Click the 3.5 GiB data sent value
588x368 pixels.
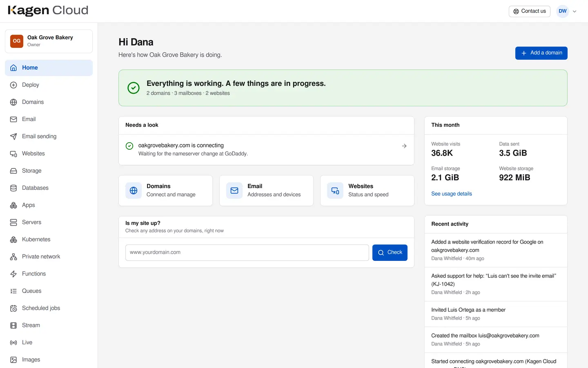[x=513, y=153]
